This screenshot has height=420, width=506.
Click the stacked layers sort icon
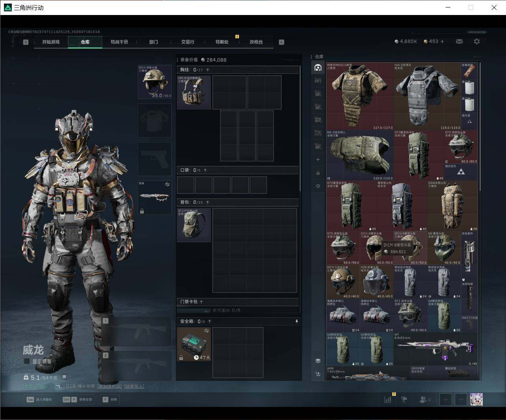pyautogui.click(x=318, y=361)
